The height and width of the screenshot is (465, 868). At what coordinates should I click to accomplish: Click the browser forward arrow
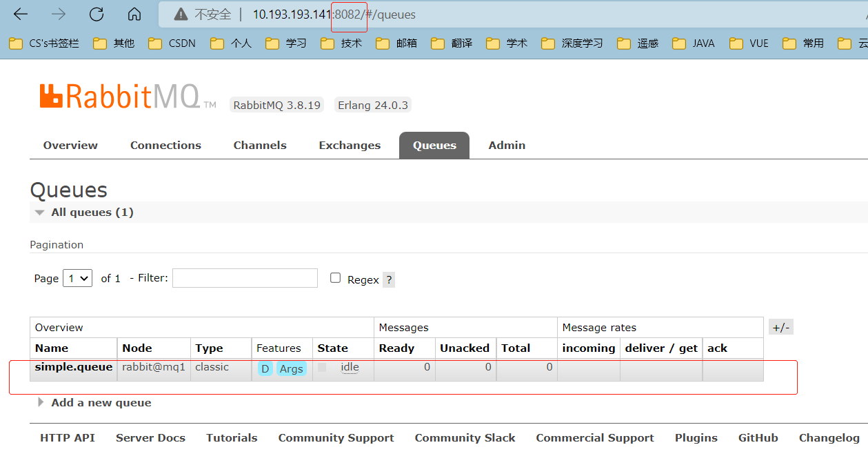pyautogui.click(x=59, y=14)
